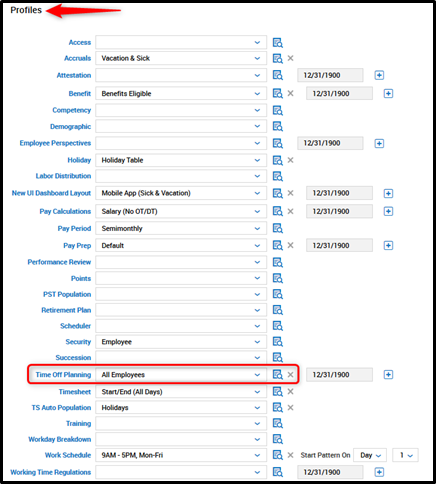
Task: Click plus icon beside Working Time Regulations date
Action: [x=379, y=472]
